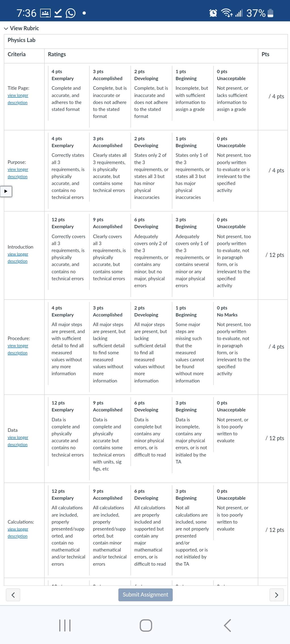The width and height of the screenshot is (290, 644).
Task: View longer description for Purpose
Action: (x=18, y=173)
